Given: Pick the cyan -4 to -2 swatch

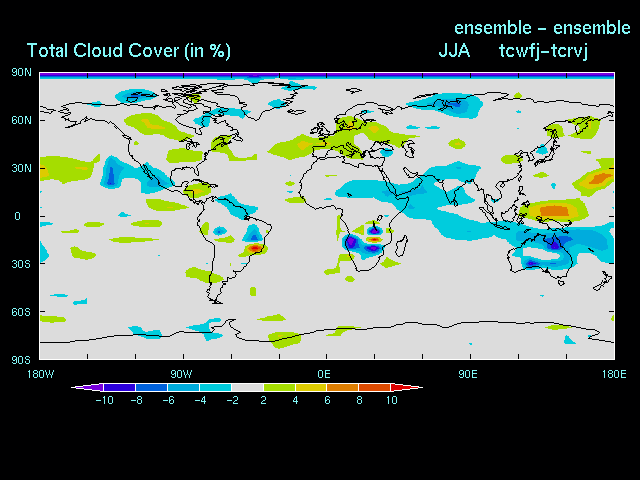Looking at the screenshot, I should pyautogui.click(x=216, y=387).
